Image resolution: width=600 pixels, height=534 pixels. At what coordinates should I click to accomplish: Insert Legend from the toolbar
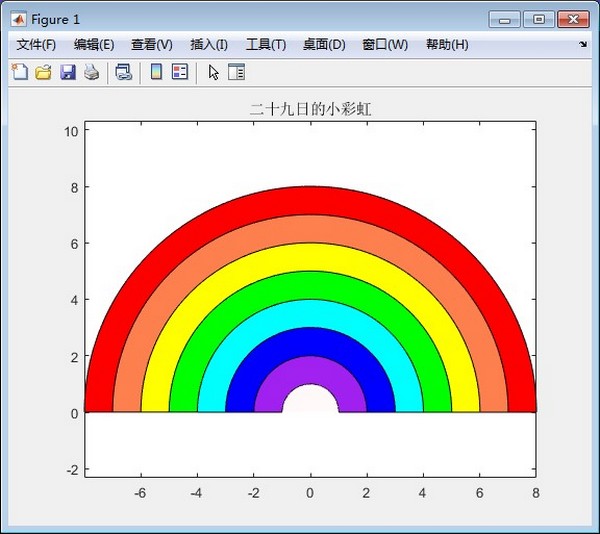click(x=180, y=72)
